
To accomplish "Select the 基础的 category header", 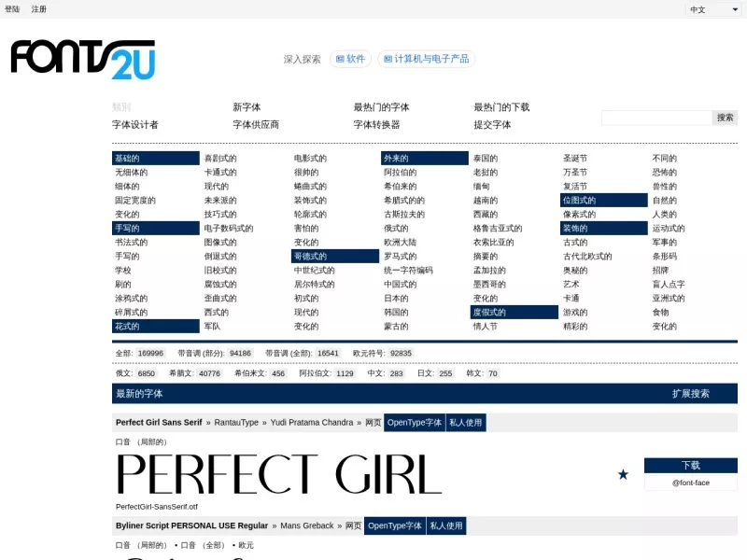I will (x=156, y=158).
